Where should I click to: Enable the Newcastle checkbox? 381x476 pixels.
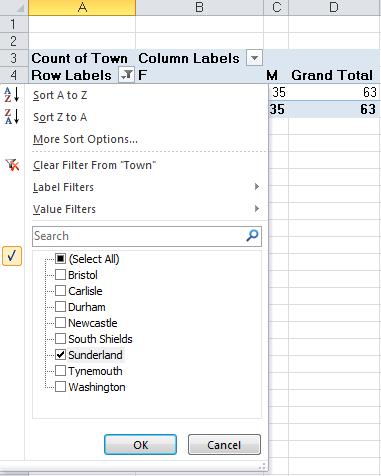tap(60, 323)
